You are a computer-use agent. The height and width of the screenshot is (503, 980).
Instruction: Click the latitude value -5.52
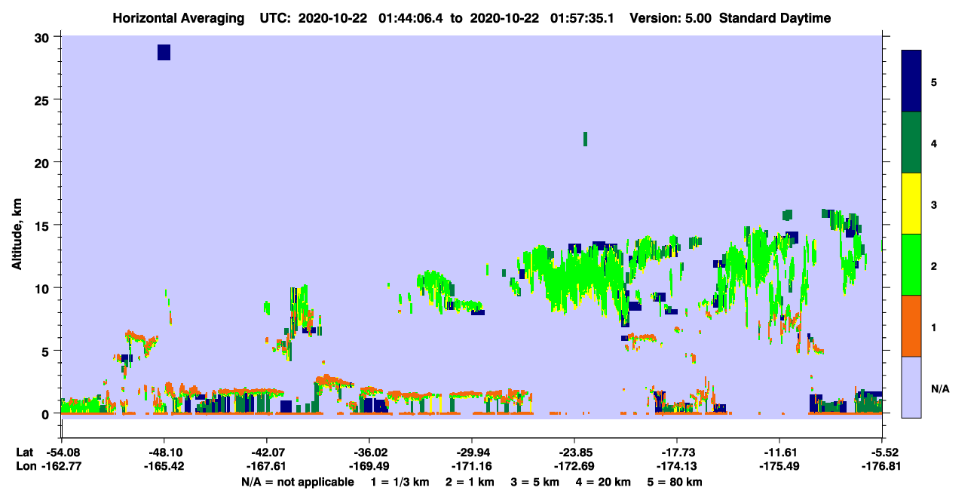[882, 452]
